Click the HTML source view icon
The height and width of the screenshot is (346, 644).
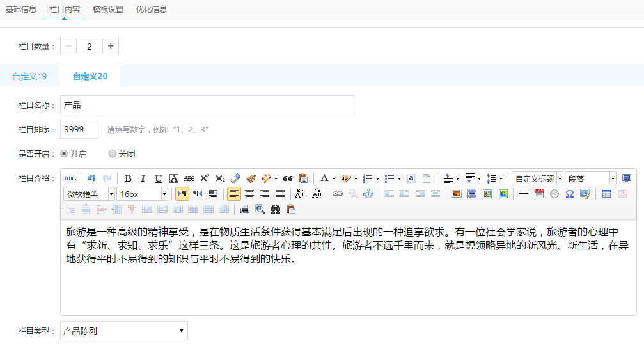pos(70,178)
